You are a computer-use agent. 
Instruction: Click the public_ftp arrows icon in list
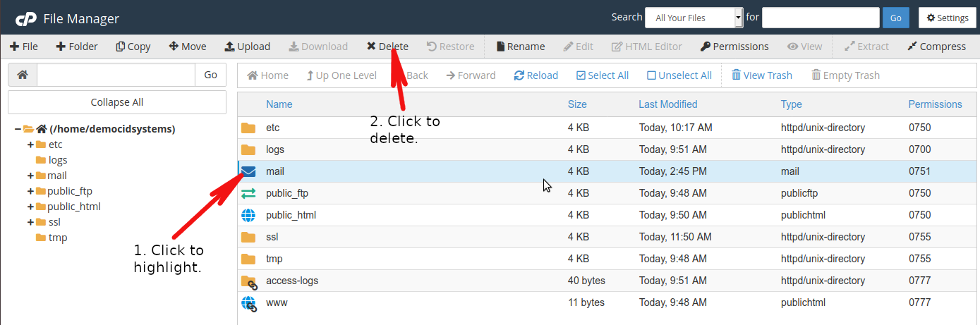248,193
